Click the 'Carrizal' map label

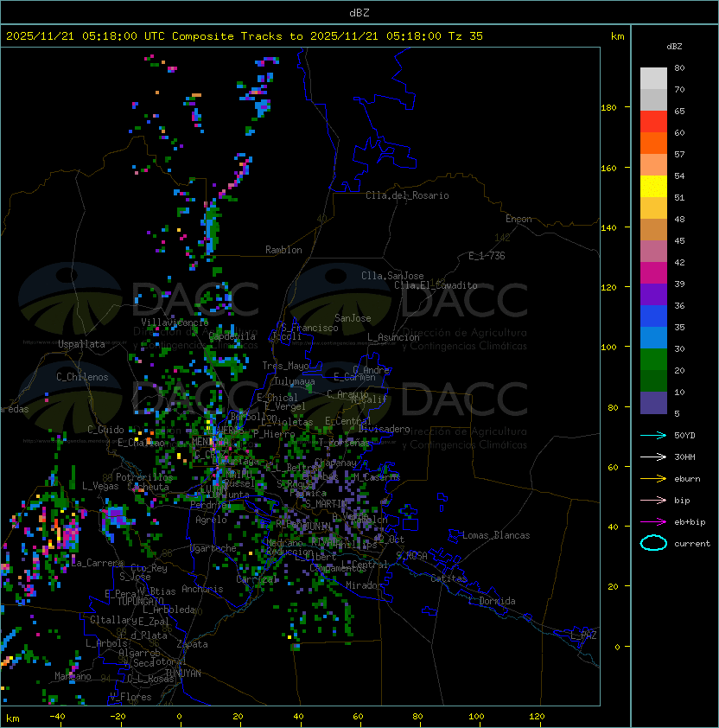pyautogui.click(x=258, y=579)
